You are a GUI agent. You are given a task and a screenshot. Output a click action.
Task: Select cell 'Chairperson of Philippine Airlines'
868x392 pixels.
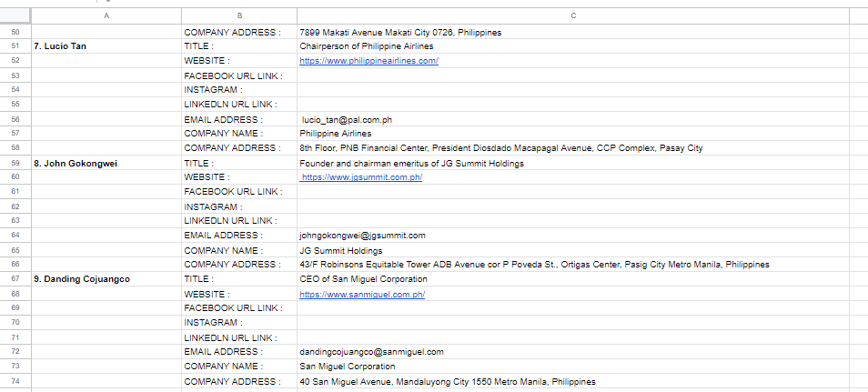pyautogui.click(x=573, y=46)
